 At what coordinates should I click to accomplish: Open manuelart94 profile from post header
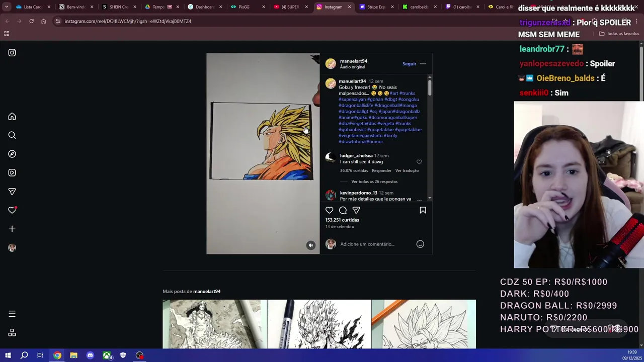coord(353,61)
